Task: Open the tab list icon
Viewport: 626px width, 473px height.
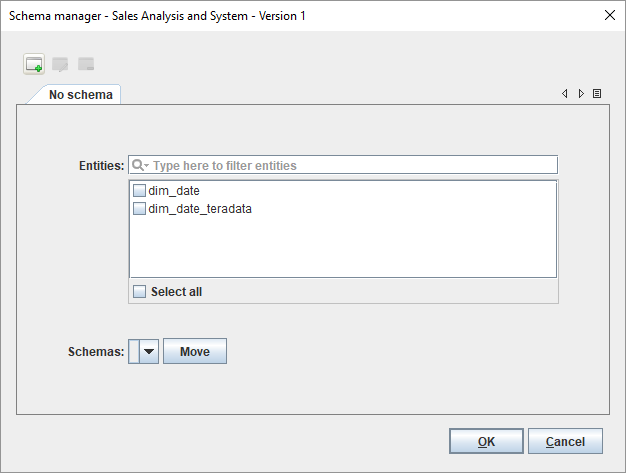Action: (x=597, y=94)
